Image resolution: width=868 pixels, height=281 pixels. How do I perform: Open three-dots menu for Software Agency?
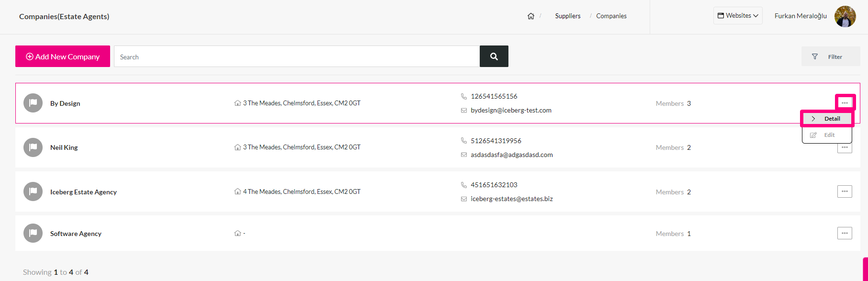click(845, 233)
